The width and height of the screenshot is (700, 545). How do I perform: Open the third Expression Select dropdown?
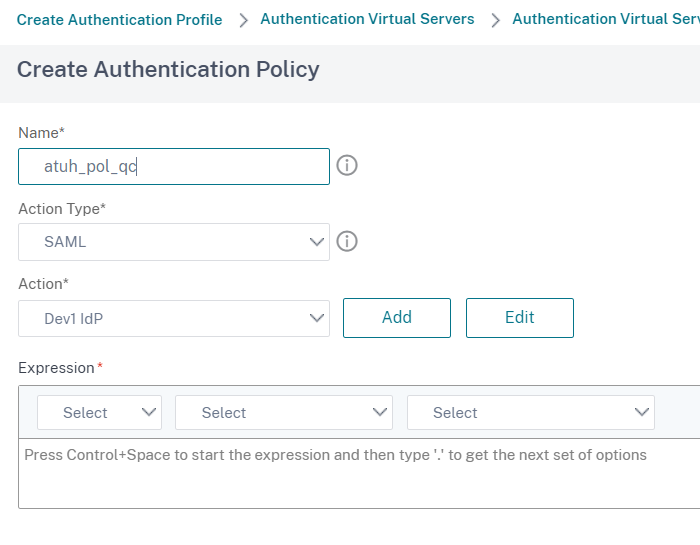(x=530, y=412)
